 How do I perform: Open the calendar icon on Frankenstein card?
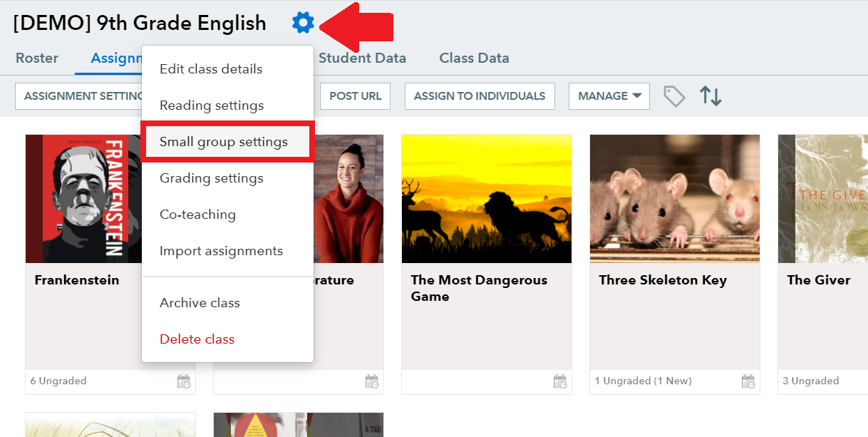click(x=184, y=381)
